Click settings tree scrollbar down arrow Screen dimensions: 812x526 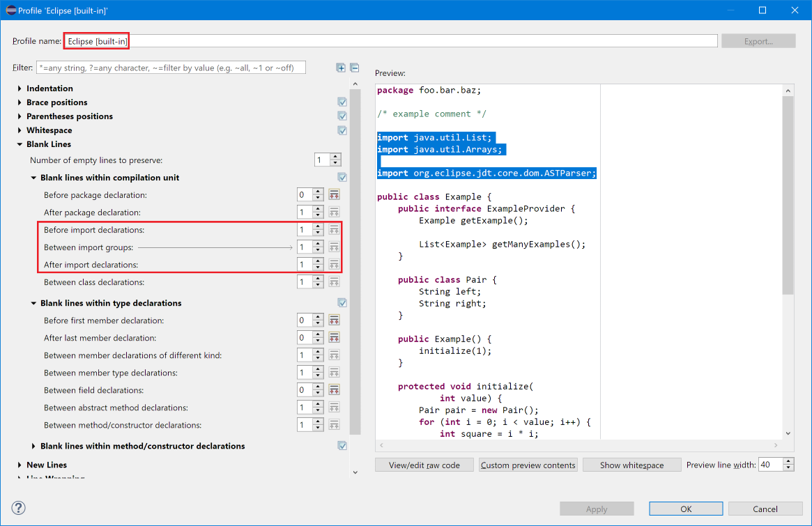(355, 472)
